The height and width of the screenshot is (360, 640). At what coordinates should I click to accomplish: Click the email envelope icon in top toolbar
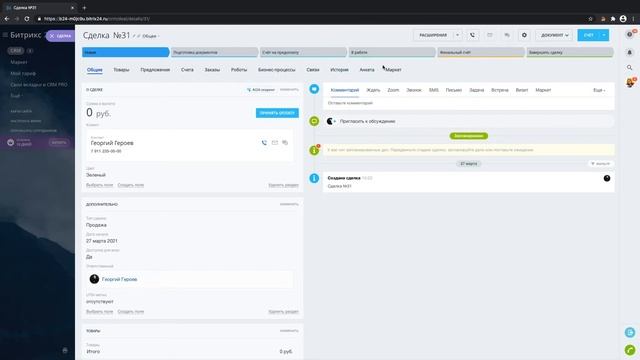tap(489, 35)
